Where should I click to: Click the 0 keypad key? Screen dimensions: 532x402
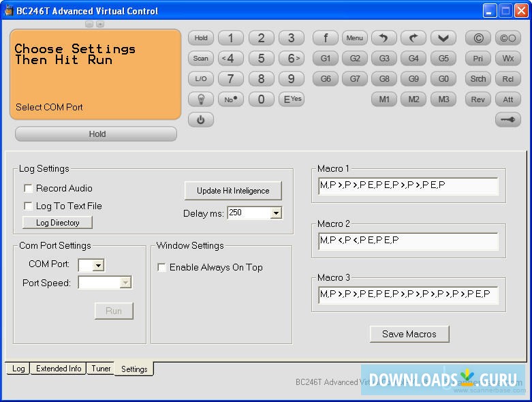click(262, 99)
